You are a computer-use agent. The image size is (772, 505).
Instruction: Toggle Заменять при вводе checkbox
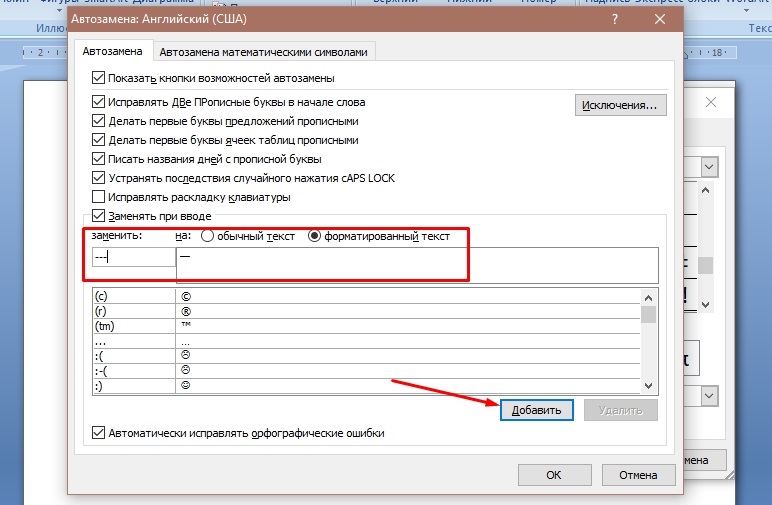[x=98, y=216]
